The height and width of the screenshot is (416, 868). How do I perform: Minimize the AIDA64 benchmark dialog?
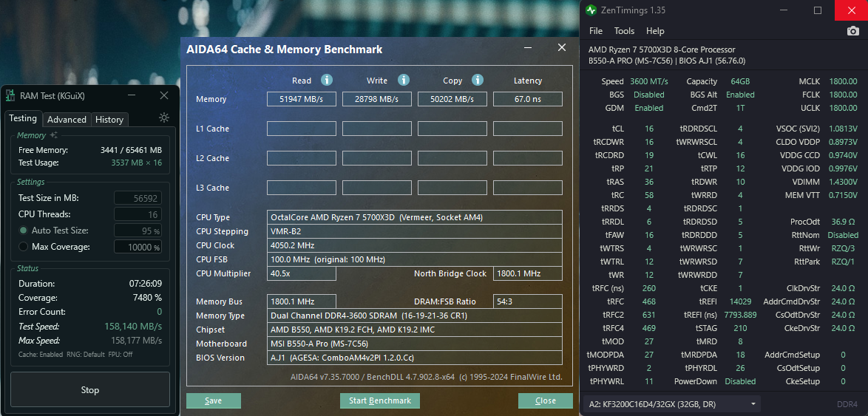[529, 47]
